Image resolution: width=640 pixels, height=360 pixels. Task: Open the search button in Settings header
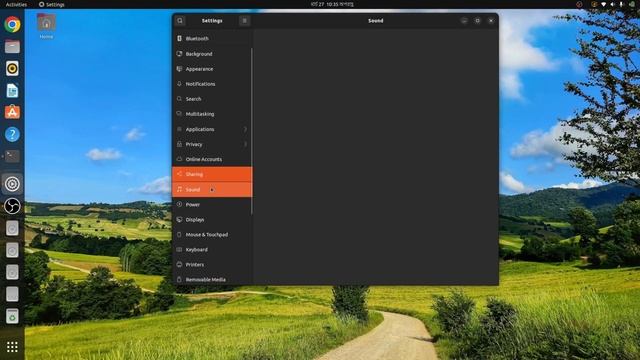180,20
